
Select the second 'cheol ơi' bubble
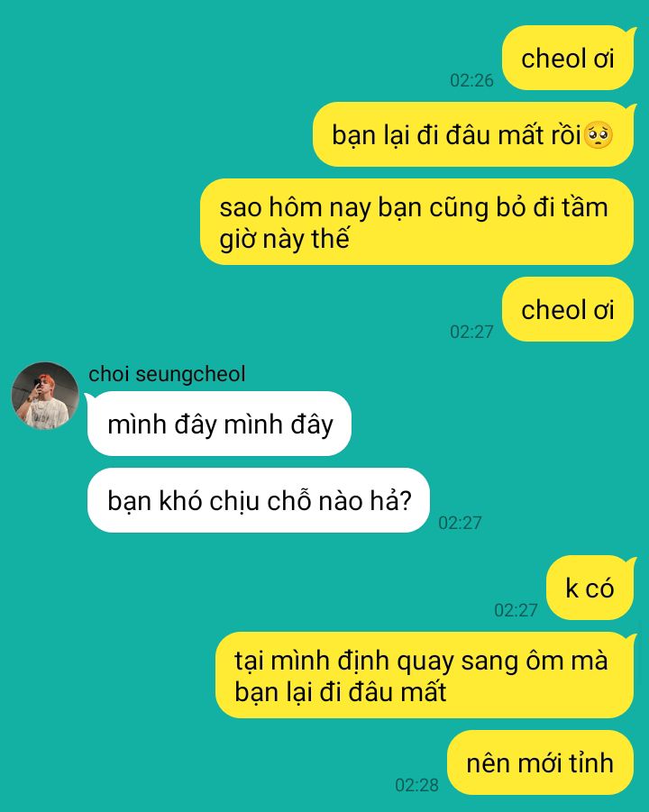(x=568, y=310)
